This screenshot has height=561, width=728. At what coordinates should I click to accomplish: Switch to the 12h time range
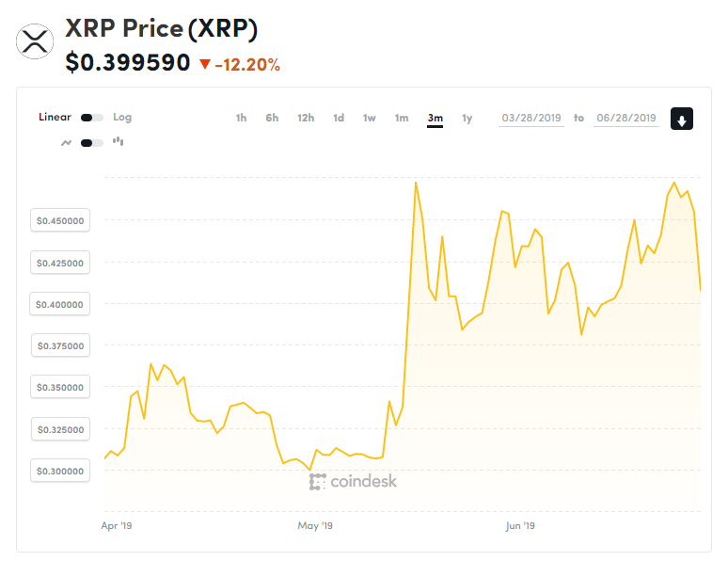click(x=306, y=118)
